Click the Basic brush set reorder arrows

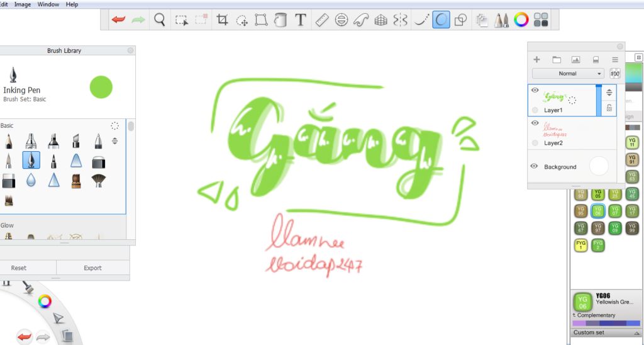pyautogui.click(x=114, y=141)
